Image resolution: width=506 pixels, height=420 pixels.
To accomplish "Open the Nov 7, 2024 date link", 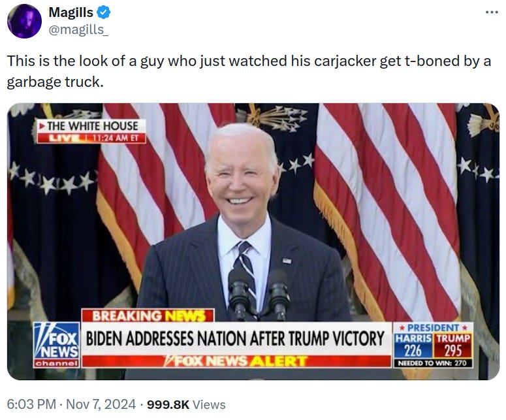I will 101,404.
